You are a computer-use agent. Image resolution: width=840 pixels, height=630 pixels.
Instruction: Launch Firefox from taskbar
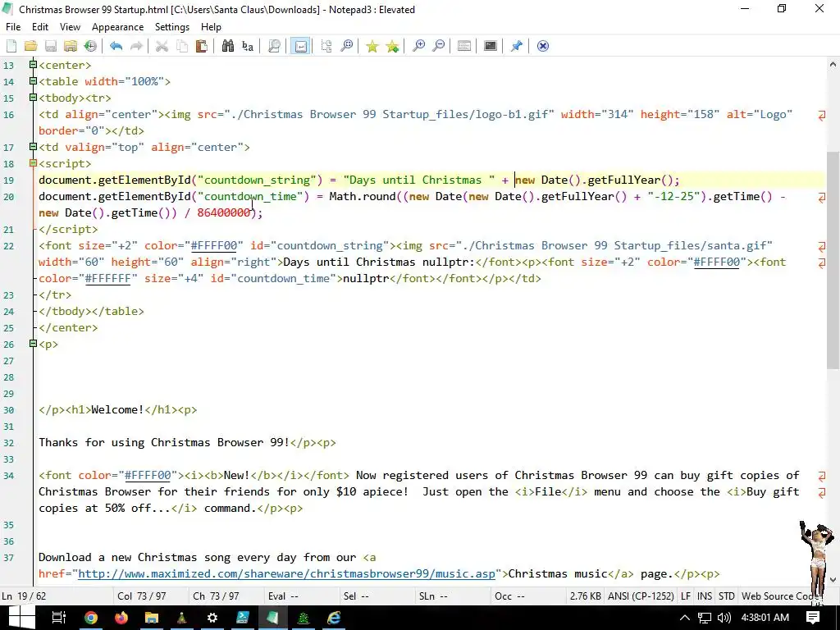pyautogui.click(x=121, y=618)
